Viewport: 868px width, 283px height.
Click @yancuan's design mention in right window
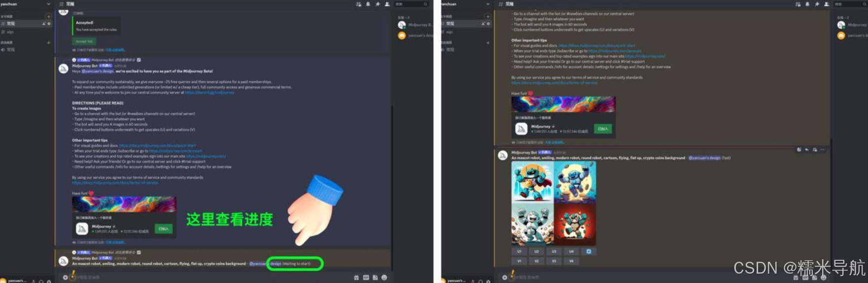704,158
